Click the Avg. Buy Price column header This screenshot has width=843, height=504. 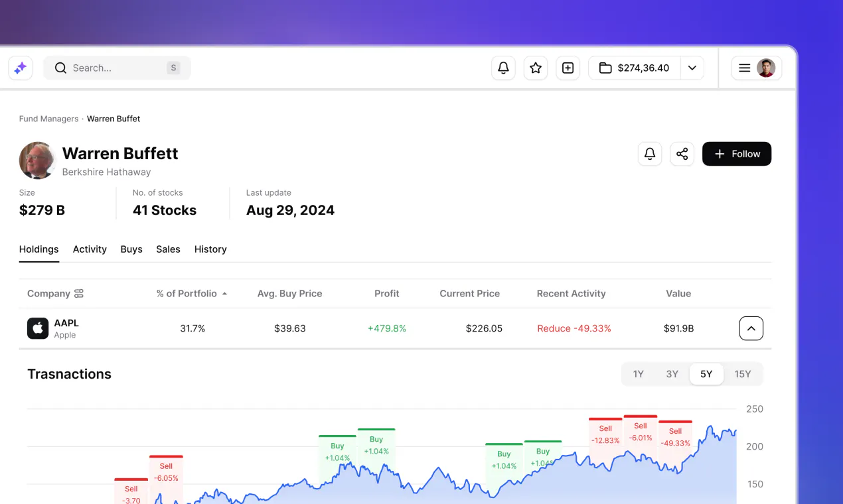coord(289,293)
